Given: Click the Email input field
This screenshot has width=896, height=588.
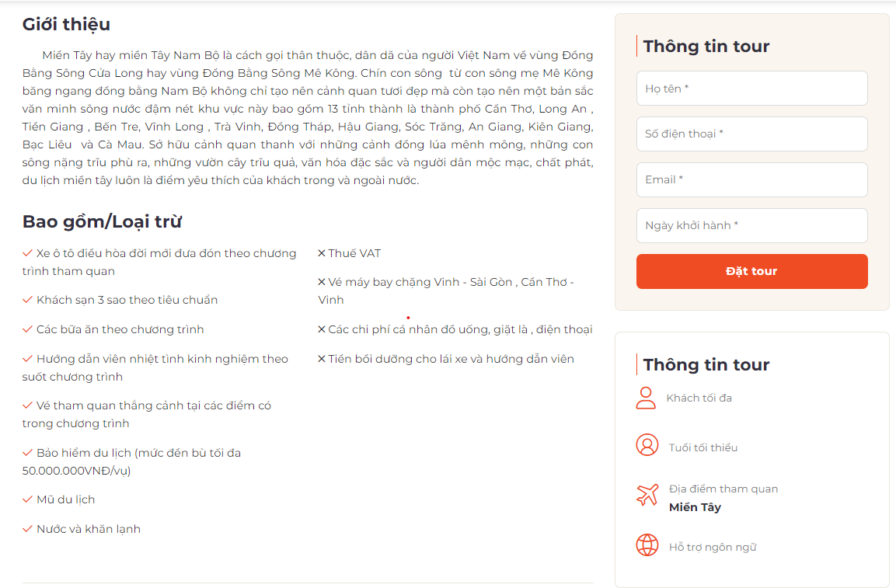Looking at the screenshot, I should (751, 179).
